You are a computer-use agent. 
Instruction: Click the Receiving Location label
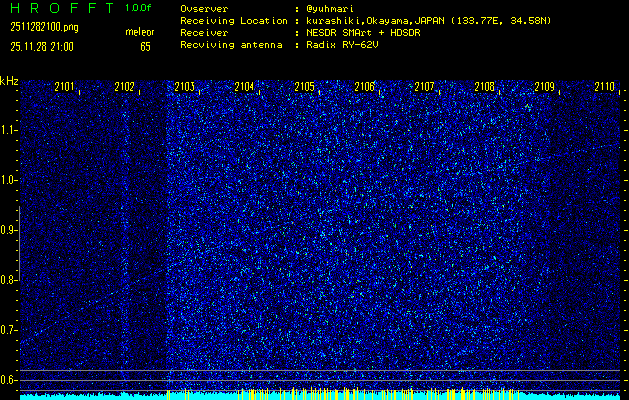234,21
